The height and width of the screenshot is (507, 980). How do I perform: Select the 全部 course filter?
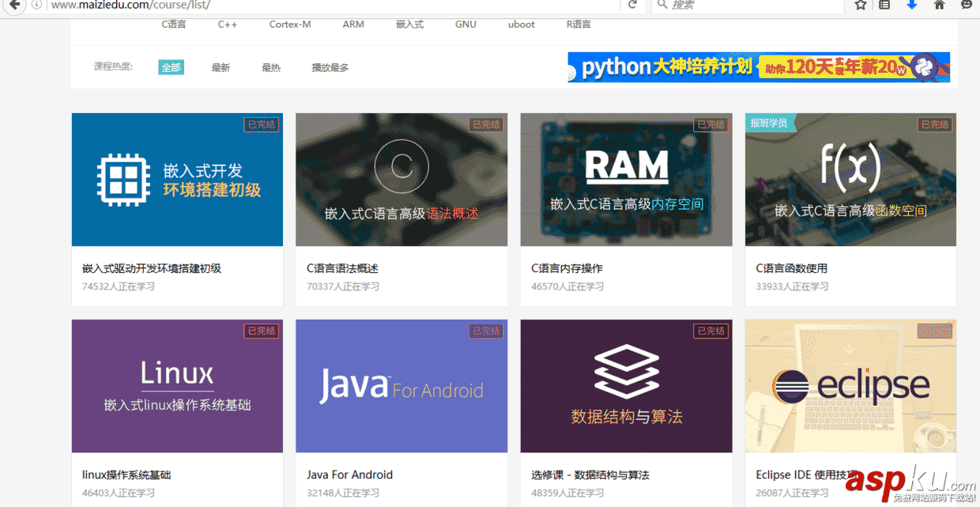[171, 67]
